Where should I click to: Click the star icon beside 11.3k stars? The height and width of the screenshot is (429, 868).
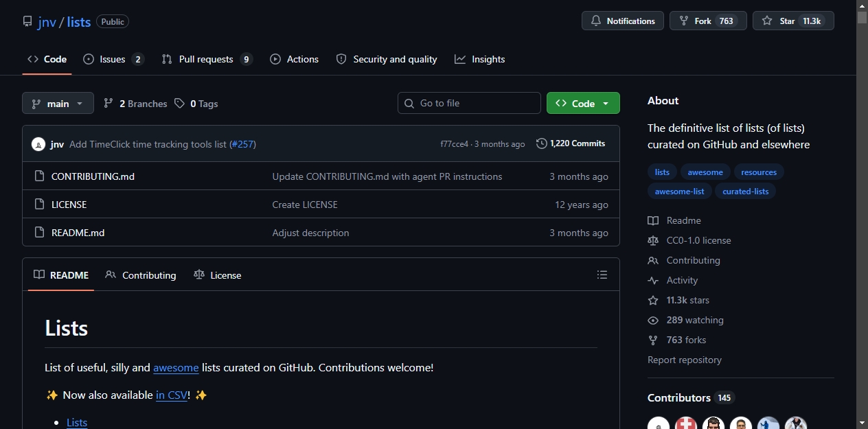(653, 300)
